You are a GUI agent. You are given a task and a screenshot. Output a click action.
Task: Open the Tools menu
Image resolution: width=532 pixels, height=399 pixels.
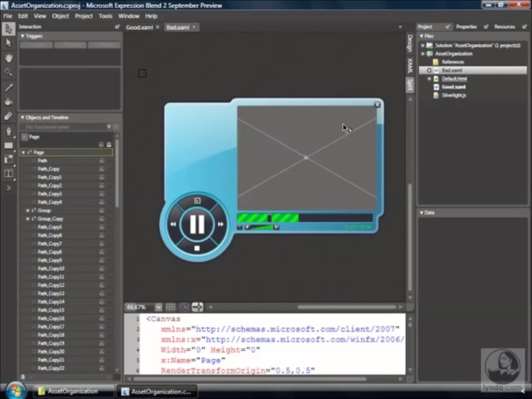tap(105, 16)
